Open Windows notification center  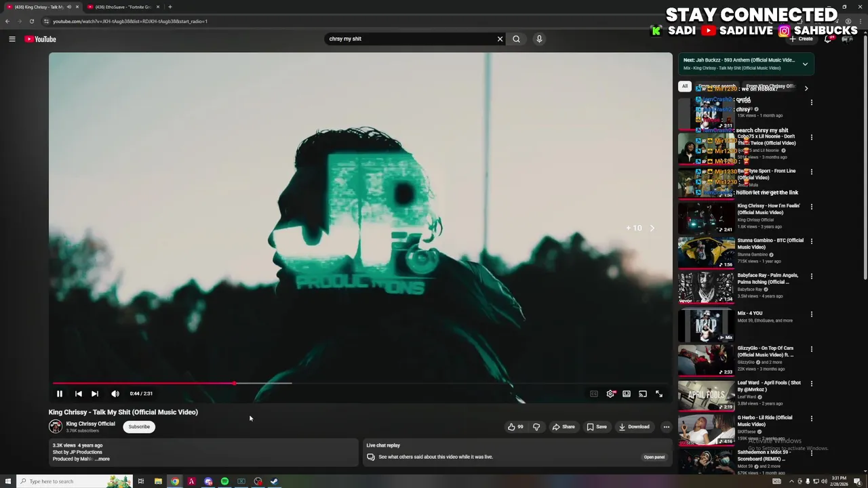click(x=858, y=481)
